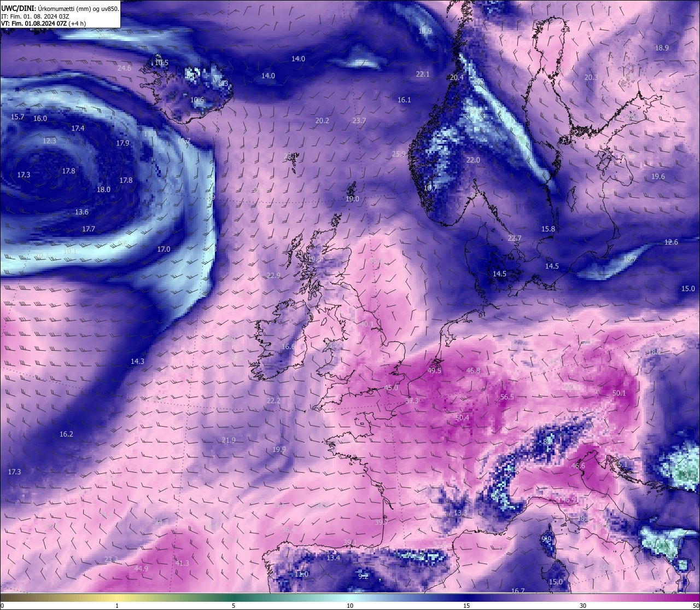Click the 13.4 value over Spain
Image resolution: width=700 pixels, height=610 pixels.
(333, 558)
